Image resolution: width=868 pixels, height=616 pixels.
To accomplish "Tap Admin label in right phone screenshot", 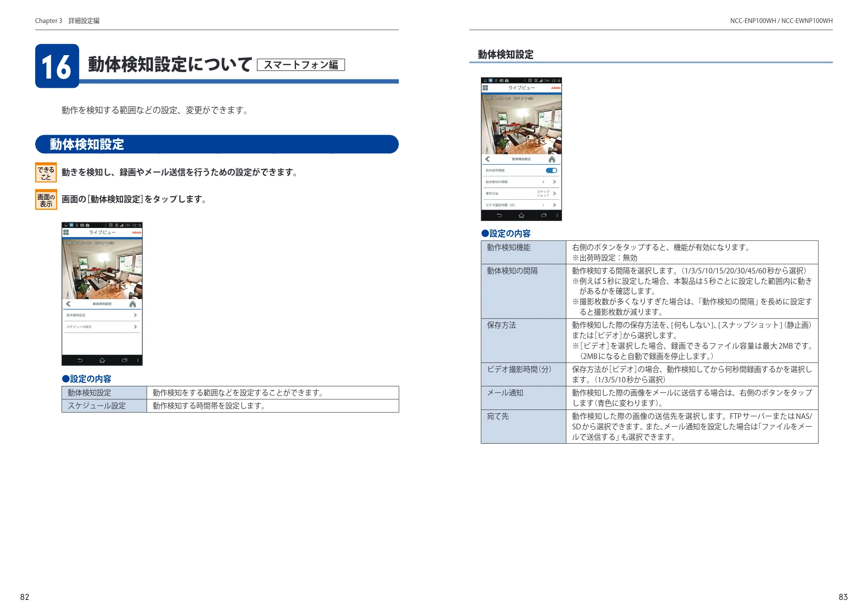I will tap(556, 88).
